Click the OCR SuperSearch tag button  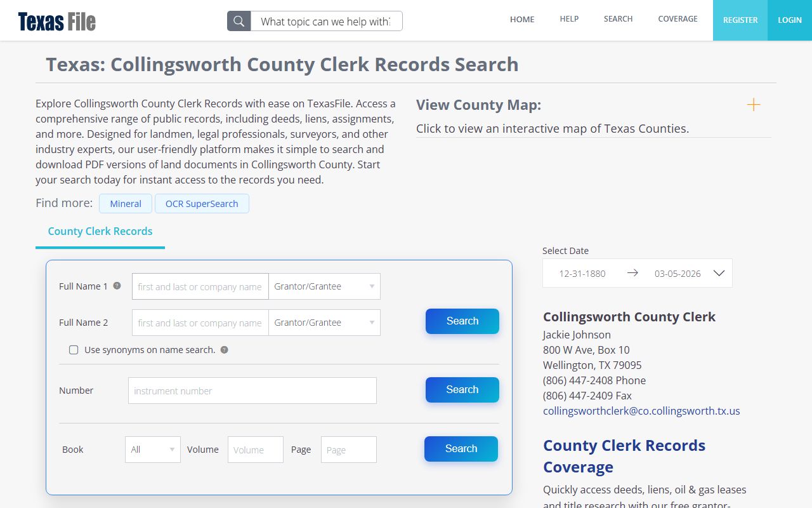(202, 204)
